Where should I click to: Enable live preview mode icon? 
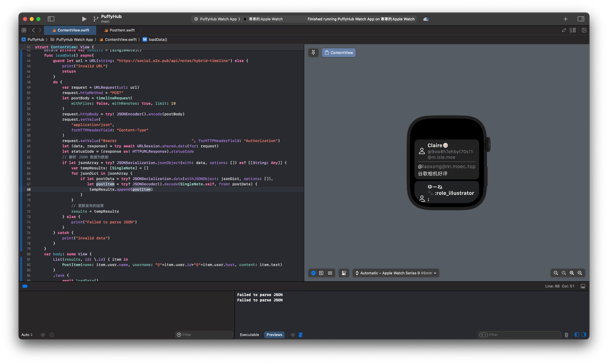tap(313, 273)
